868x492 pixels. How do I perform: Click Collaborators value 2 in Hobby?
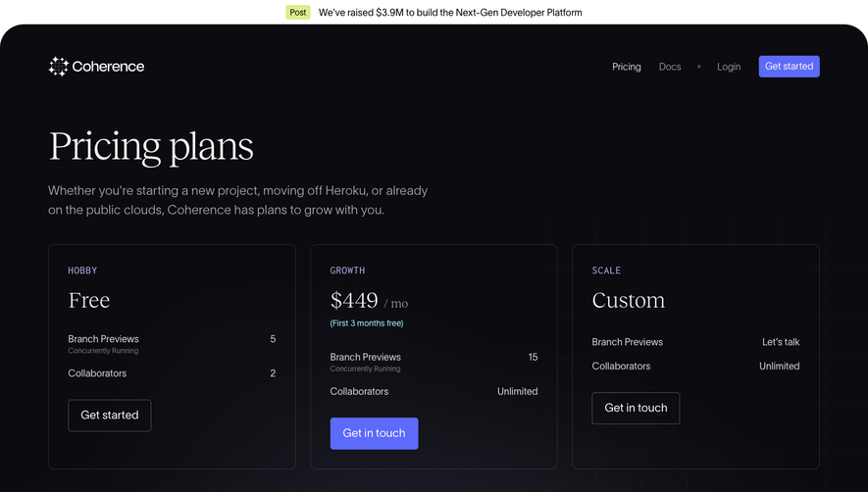(x=273, y=373)
